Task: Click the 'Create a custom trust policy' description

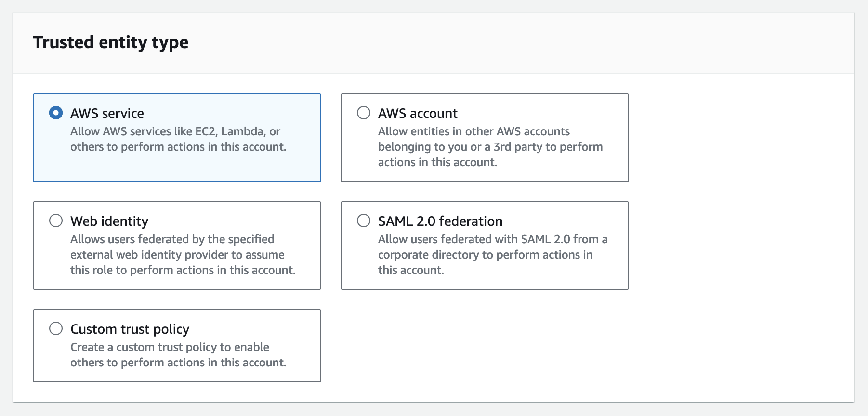Action: click(170, 347)
